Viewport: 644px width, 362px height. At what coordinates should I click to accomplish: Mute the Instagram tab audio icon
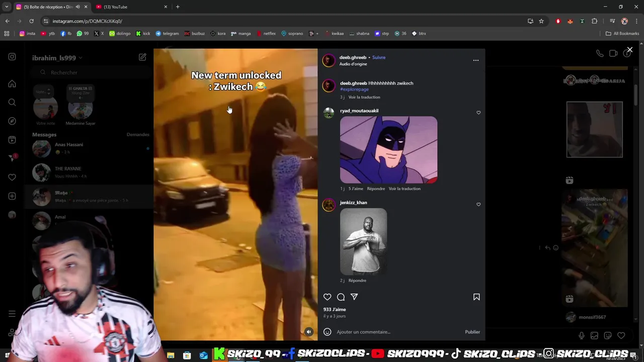pyautogui.click(x=77, y=7)
